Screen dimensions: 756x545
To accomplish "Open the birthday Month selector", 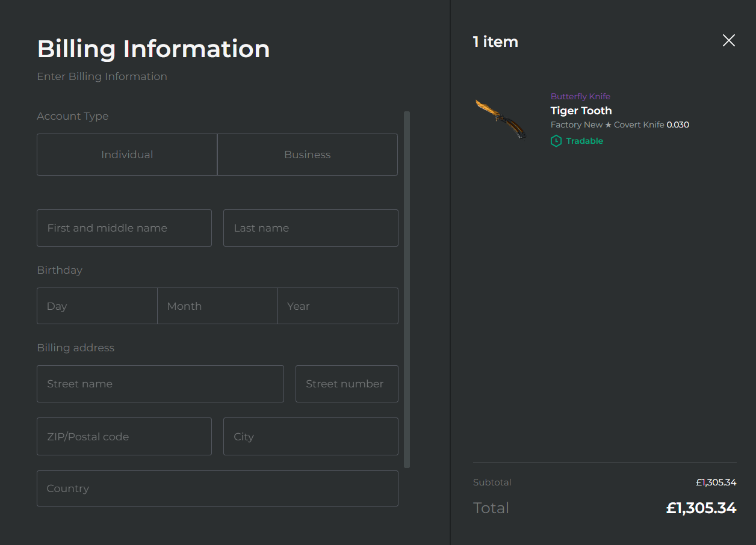I will click(217, 306).
